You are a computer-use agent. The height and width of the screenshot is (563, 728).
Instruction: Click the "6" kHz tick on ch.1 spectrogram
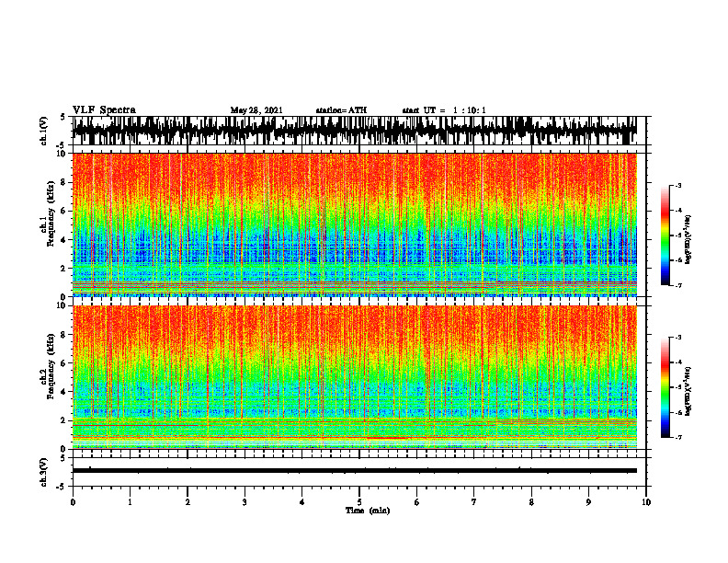pos(64,211)
